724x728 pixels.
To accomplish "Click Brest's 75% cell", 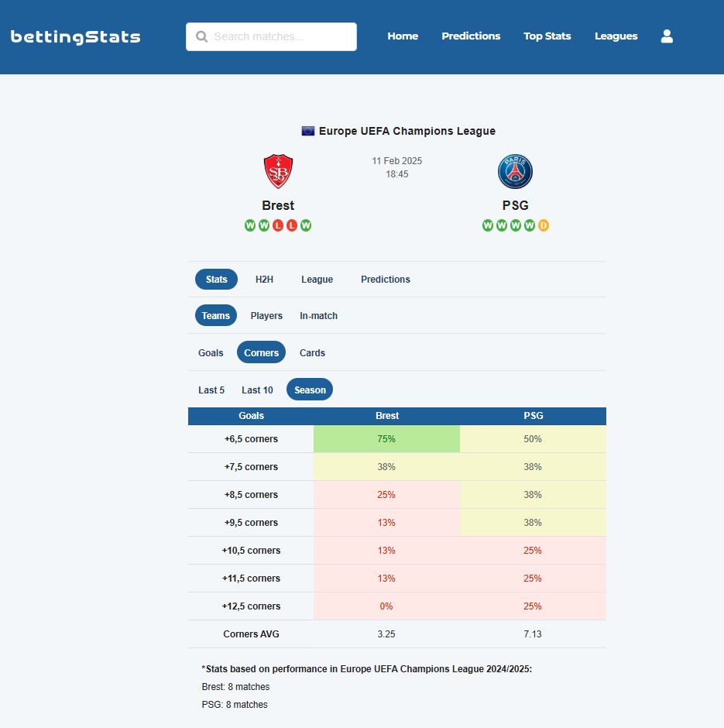I will (386, 439).
